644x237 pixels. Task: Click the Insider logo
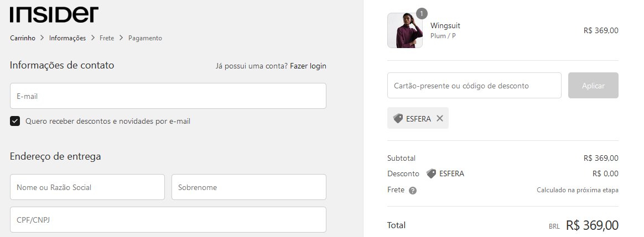tap(54, 14)
